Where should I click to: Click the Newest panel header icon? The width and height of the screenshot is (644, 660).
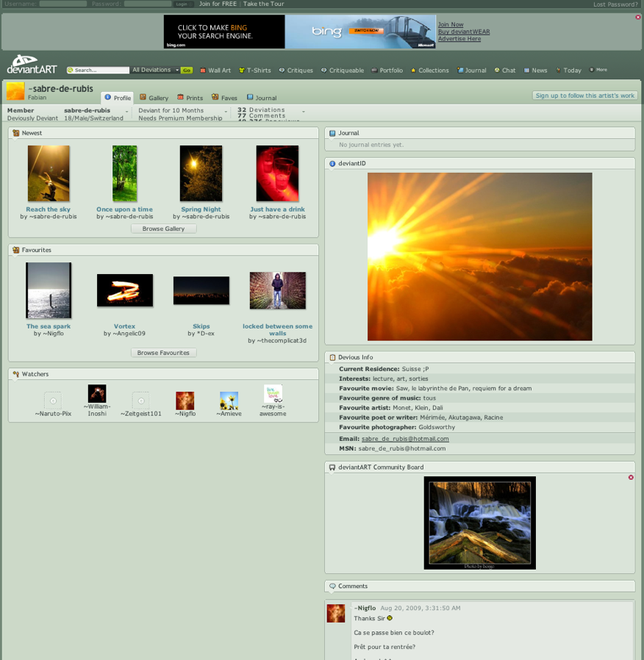tap(16, 133)
